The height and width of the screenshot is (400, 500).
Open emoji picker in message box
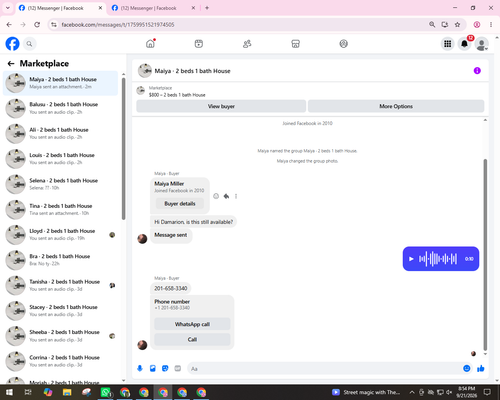coord(467,368)
